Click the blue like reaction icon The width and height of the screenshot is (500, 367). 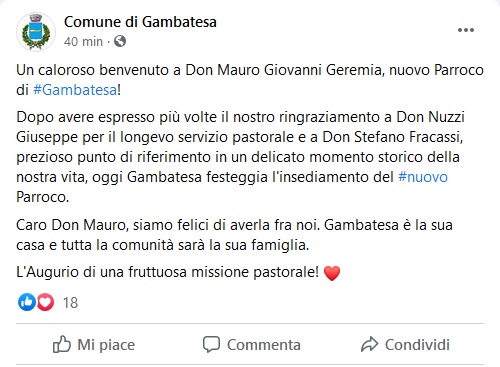tap(27, 302)
